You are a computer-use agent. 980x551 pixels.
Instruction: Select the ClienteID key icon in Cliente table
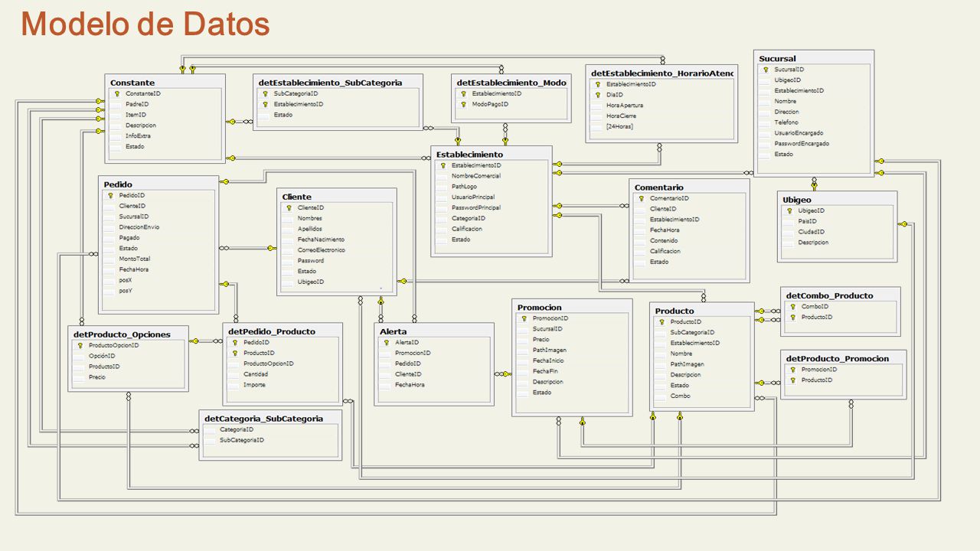pyautogui.click(x=289, y=207)
